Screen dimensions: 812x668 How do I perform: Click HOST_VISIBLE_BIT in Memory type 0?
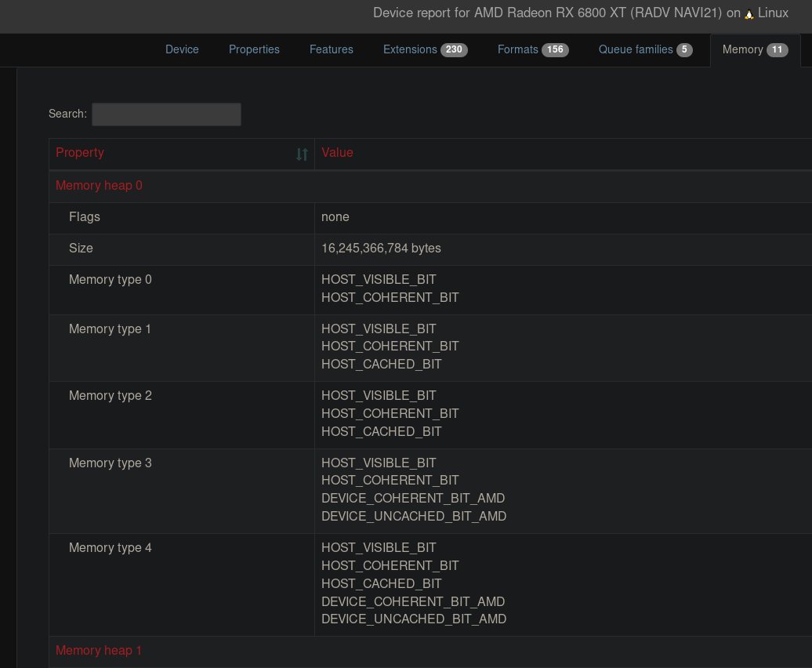(379, 280)
